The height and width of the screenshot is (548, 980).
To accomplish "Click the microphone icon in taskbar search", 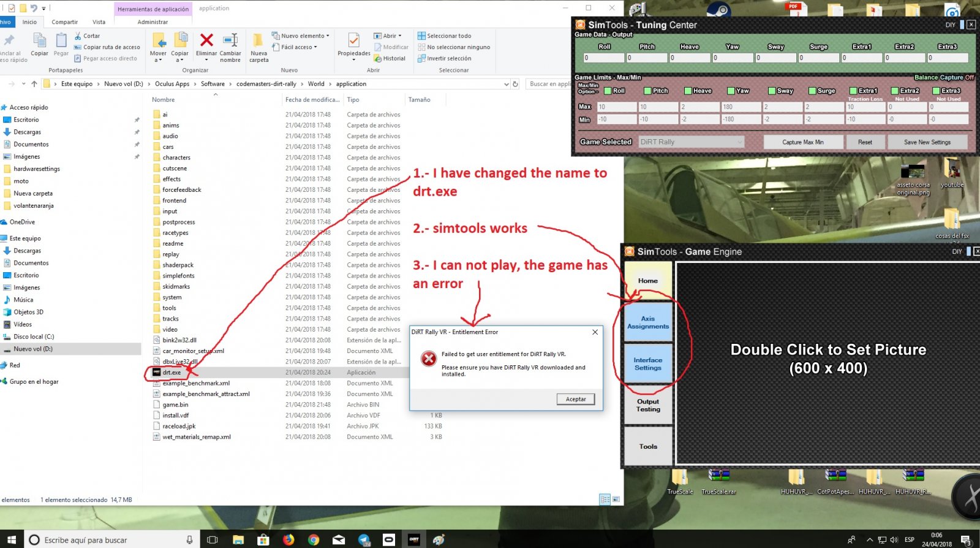I will (189, 540).
